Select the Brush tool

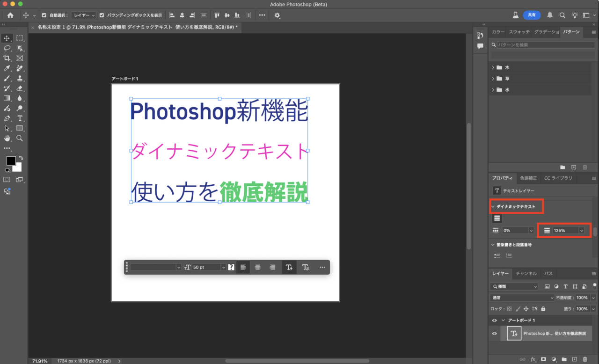7,78
